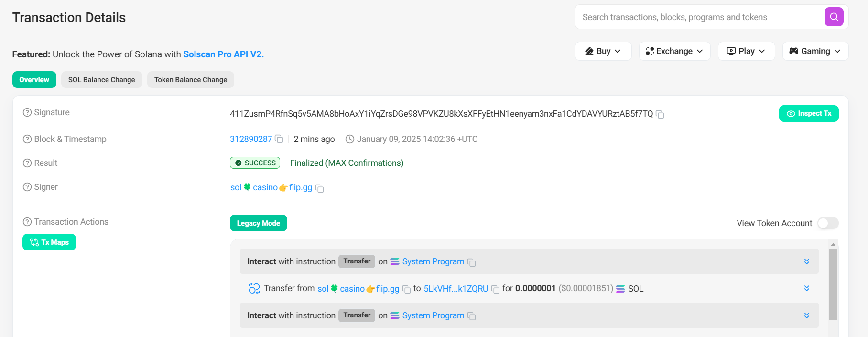Click the magnifier search icon
868x337 pixels.
834,17
